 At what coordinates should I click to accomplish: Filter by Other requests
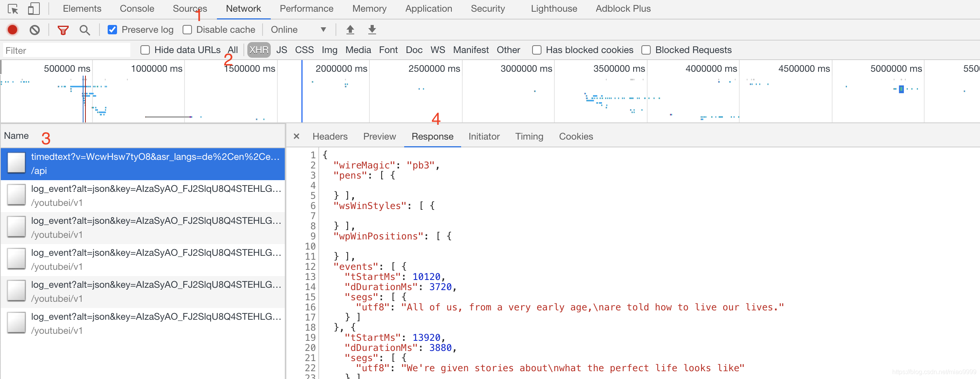pos(508,50)
